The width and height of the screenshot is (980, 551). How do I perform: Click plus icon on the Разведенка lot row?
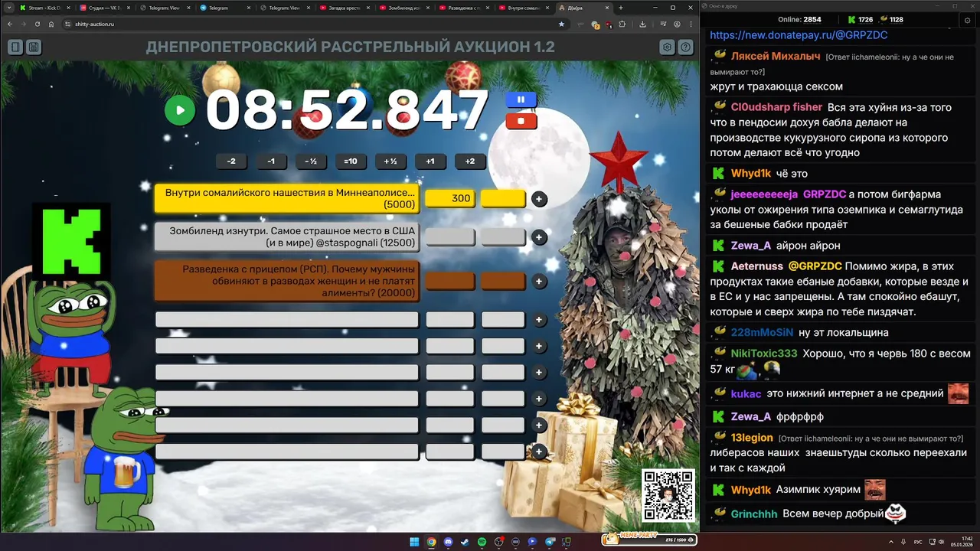pyautogui.click(x=539, y=282)
